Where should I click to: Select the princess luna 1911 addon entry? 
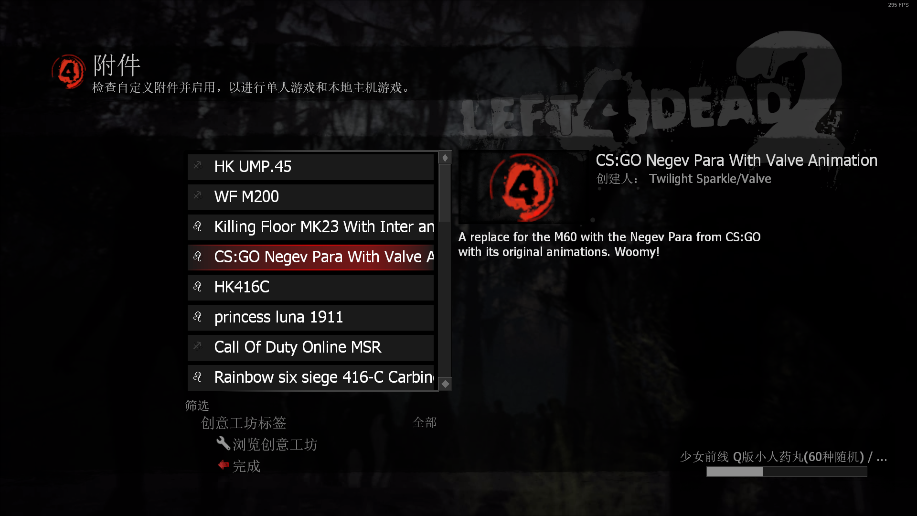click(311, 317)
